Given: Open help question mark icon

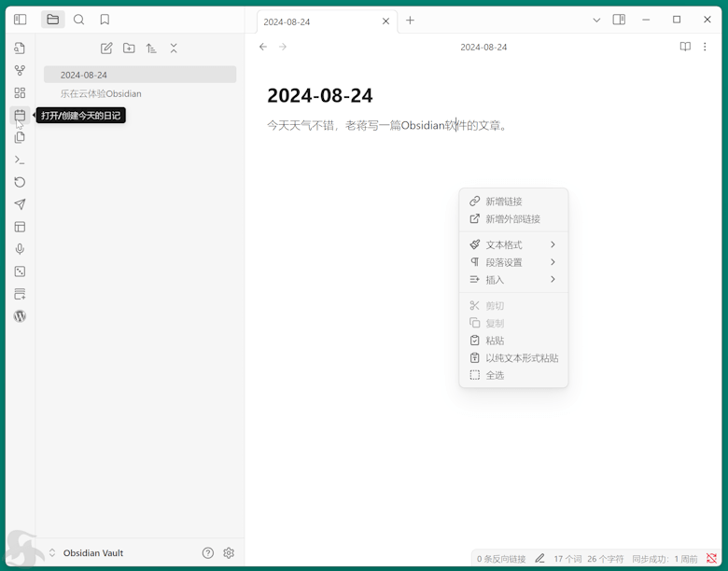Looking at the screenshot, I should pos(208,553).
